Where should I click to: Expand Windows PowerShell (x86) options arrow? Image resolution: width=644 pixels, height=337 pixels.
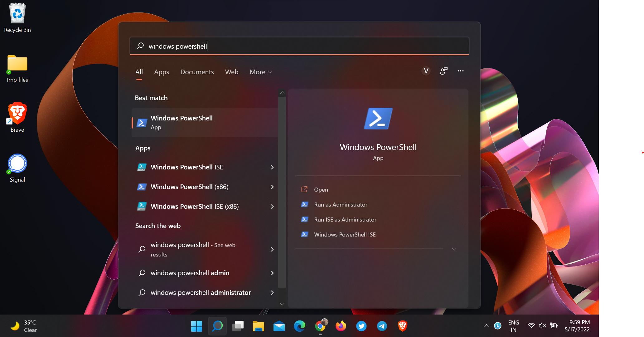(x=272, y=187)
